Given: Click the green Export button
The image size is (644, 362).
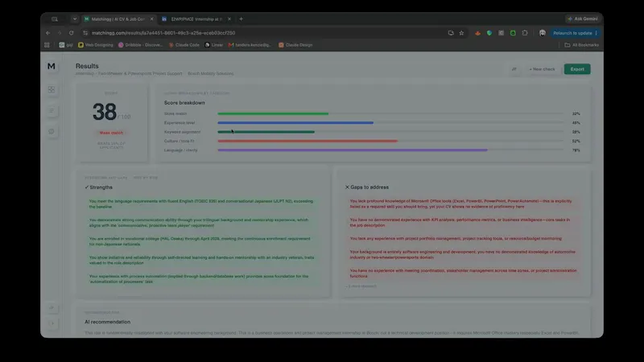Looking at the screenshot, I should (577, 69).
